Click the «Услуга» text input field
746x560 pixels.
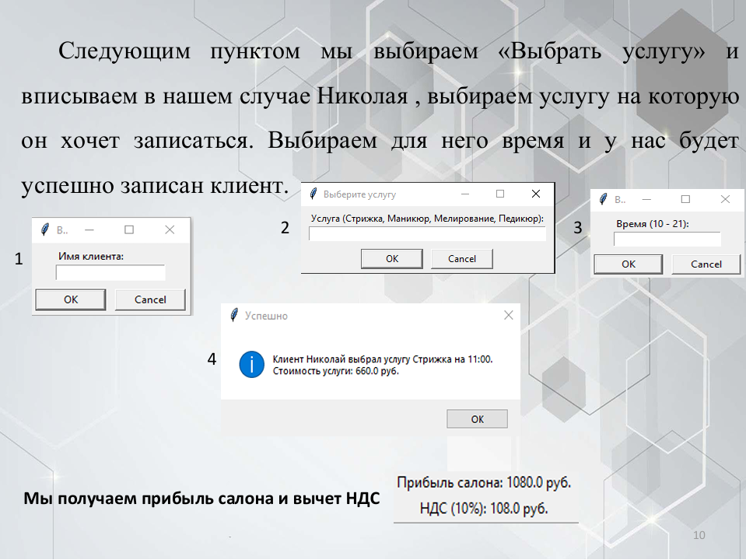(426, 233)
